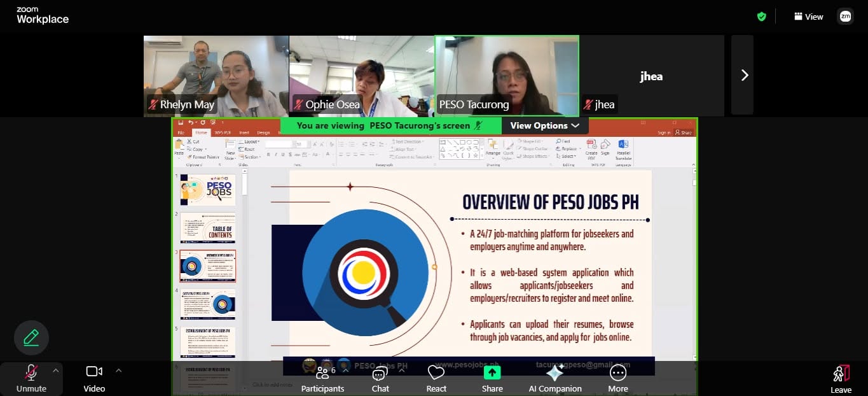The height and width of the screenshot is (396, 868).
Task: Open the Section dropdown in Slides group
Action: coord(249,157)
